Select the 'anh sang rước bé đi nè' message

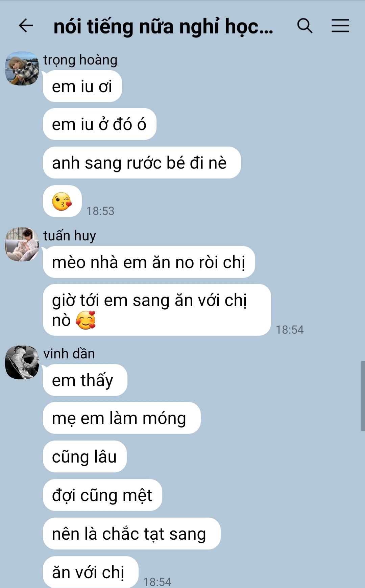142,163
